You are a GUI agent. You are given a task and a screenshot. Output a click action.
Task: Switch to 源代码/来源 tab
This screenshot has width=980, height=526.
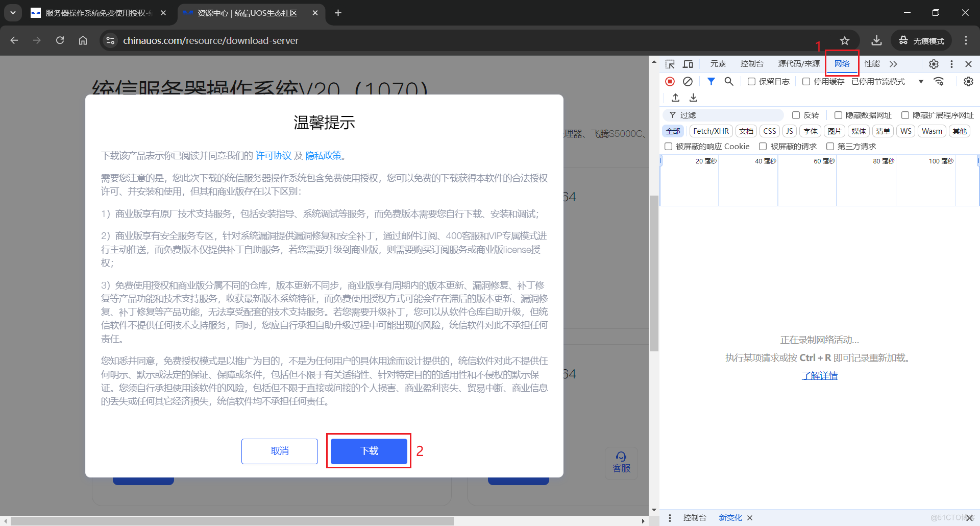pos(799,64)
